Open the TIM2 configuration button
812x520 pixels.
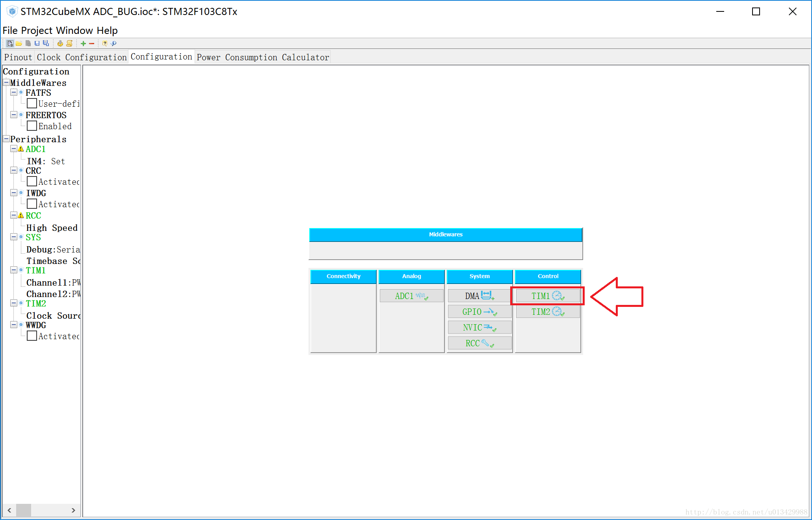(x=548, y=312)
